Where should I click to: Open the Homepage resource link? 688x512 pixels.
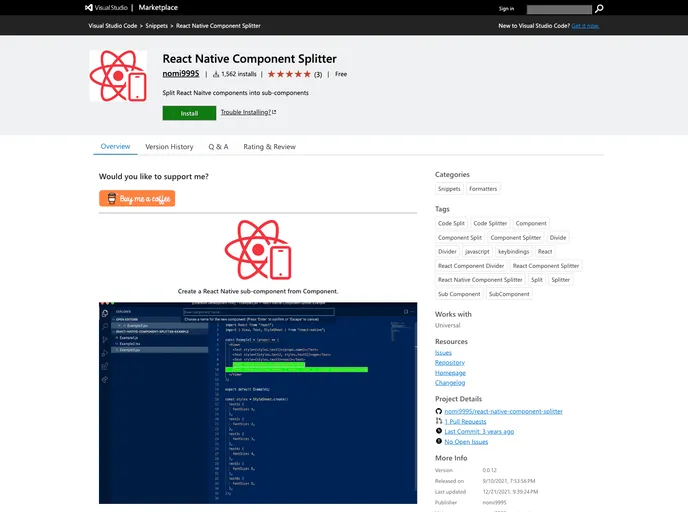(450, 373)
